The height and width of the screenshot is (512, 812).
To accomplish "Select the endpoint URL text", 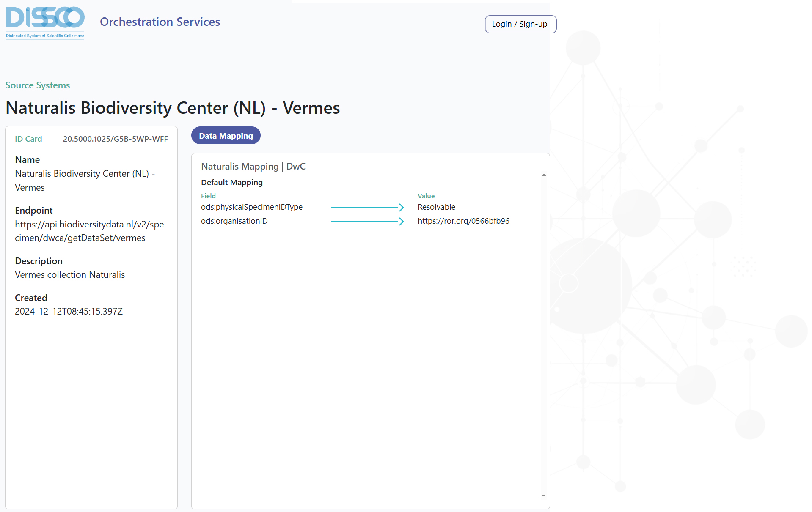I will 89,231.
